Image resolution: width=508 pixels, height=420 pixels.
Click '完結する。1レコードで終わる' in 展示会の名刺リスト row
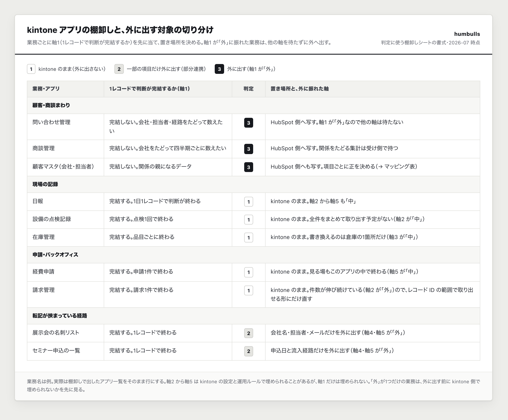(x=168, y=333)
